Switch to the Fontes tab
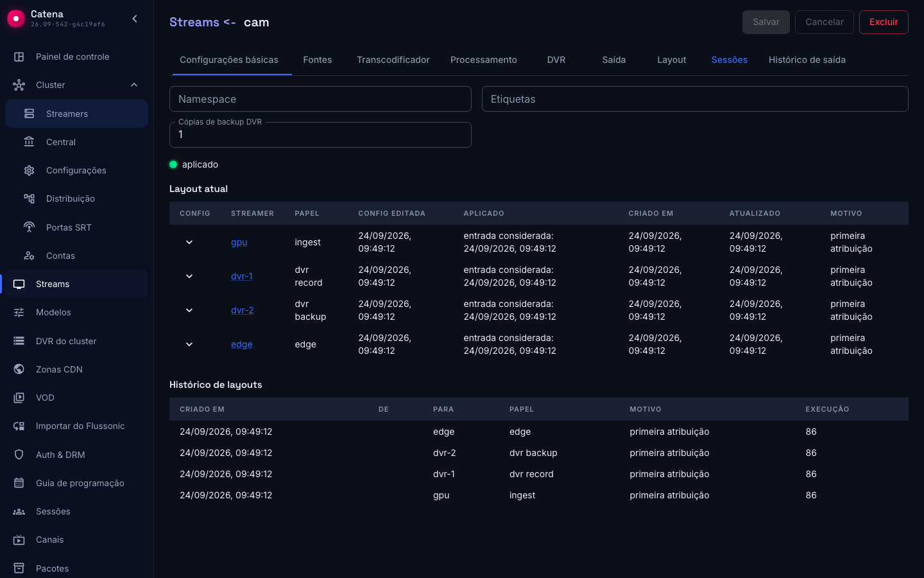 click(318, 60)
